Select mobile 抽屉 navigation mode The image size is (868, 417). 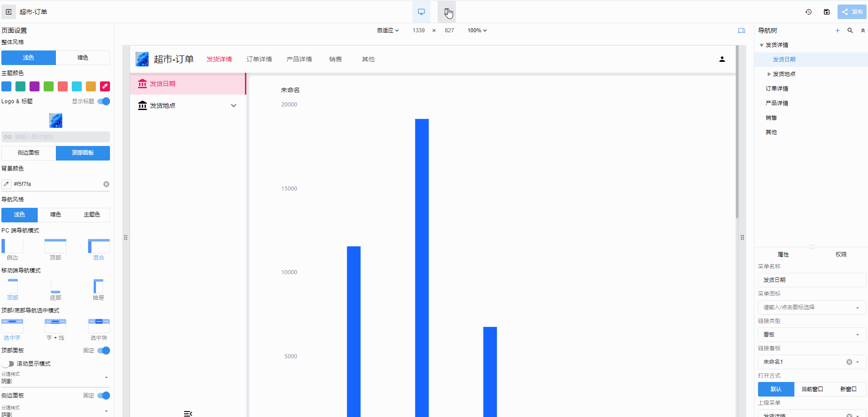point(99,290)
